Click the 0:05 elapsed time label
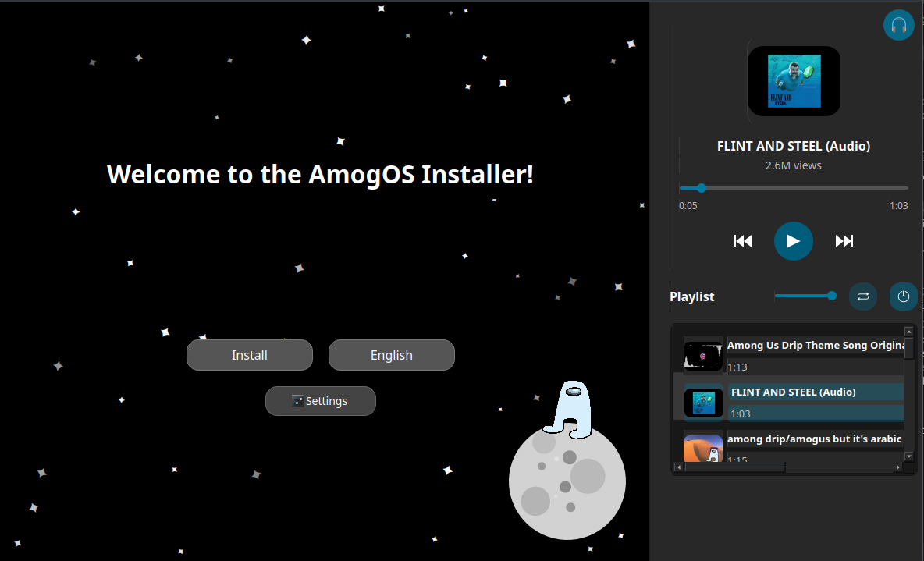924x561 pixels. click(688, 206)
